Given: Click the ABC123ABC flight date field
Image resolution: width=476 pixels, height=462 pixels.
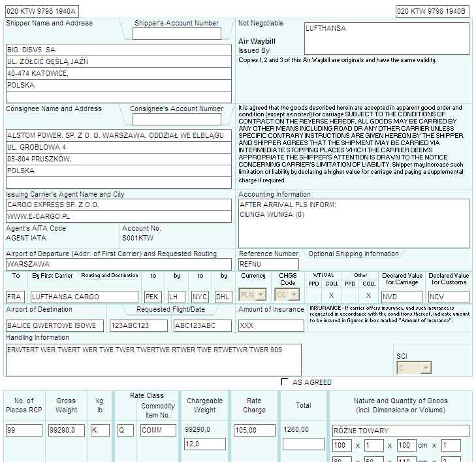Looking at the screenshot, I should tap(202, 325).
